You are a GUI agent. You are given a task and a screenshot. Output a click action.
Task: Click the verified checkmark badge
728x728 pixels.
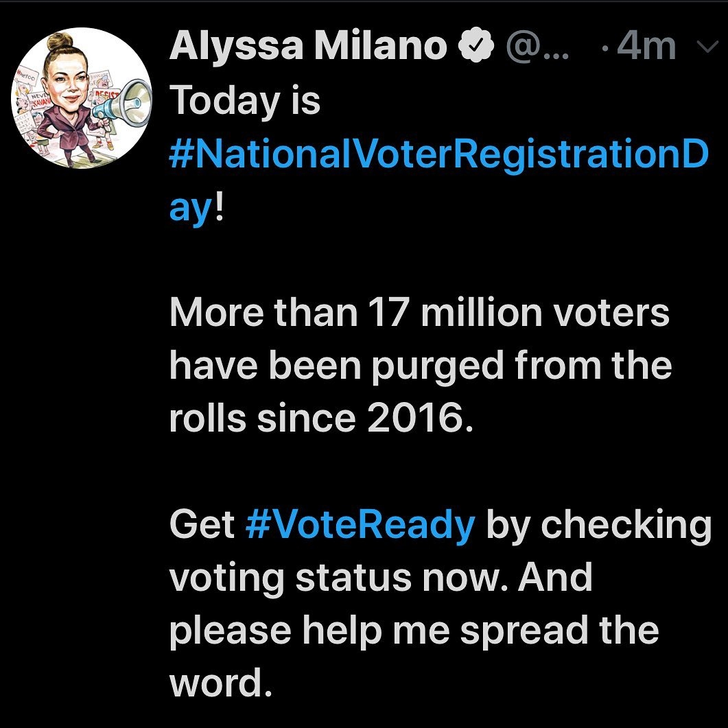pyautogui.click(x=476, y=45)
